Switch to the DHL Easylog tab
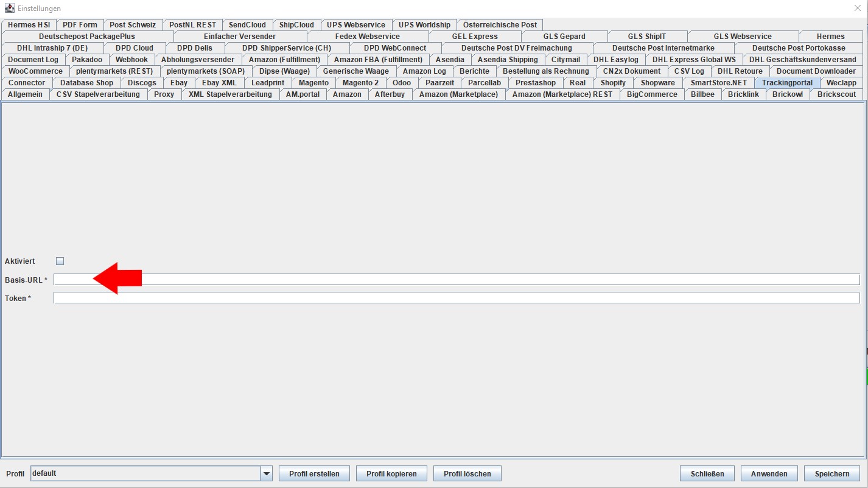Viewport: 868px width, 488px height. pyautogui.click(x=616, y=60)
